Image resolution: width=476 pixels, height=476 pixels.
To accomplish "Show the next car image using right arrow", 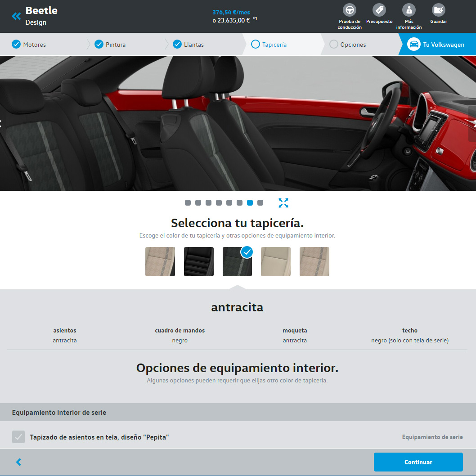I will pos(473,123).
